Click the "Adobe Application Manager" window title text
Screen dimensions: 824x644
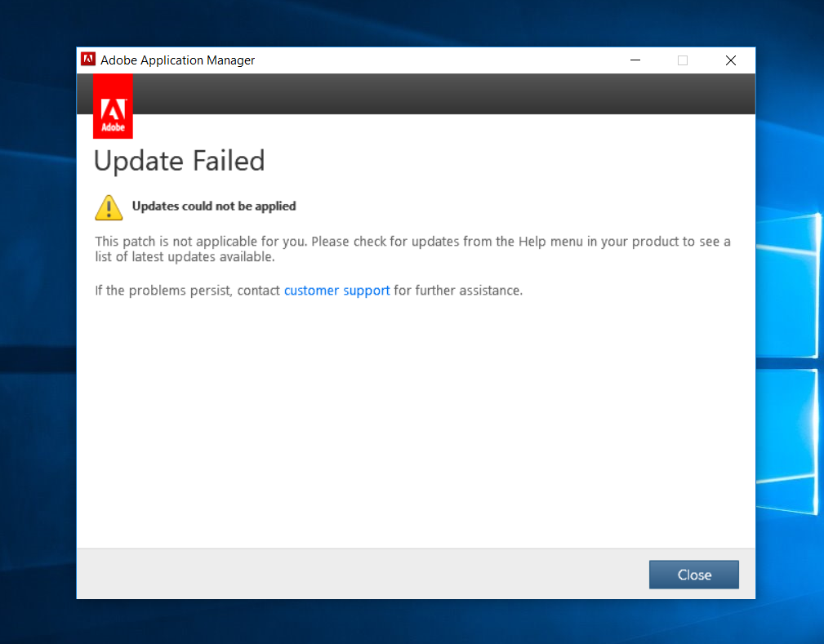pyautogui.click(x=177, y=60)
